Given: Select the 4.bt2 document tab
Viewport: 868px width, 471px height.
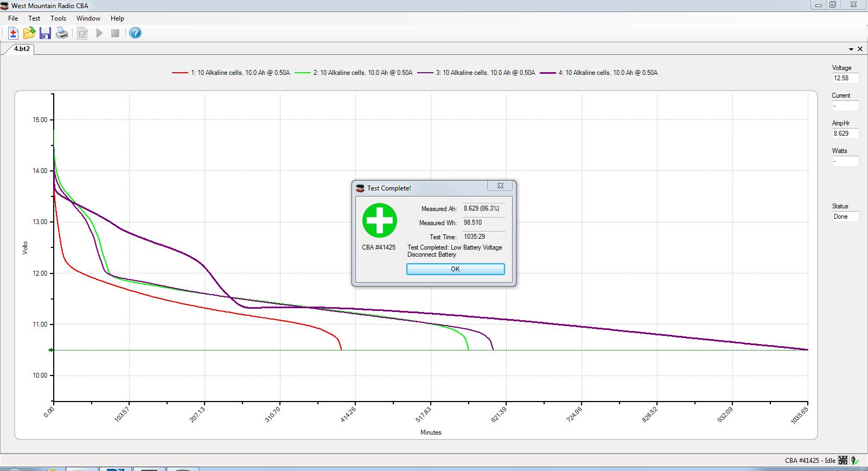Looking at the screenshot, I should point(22,49).
